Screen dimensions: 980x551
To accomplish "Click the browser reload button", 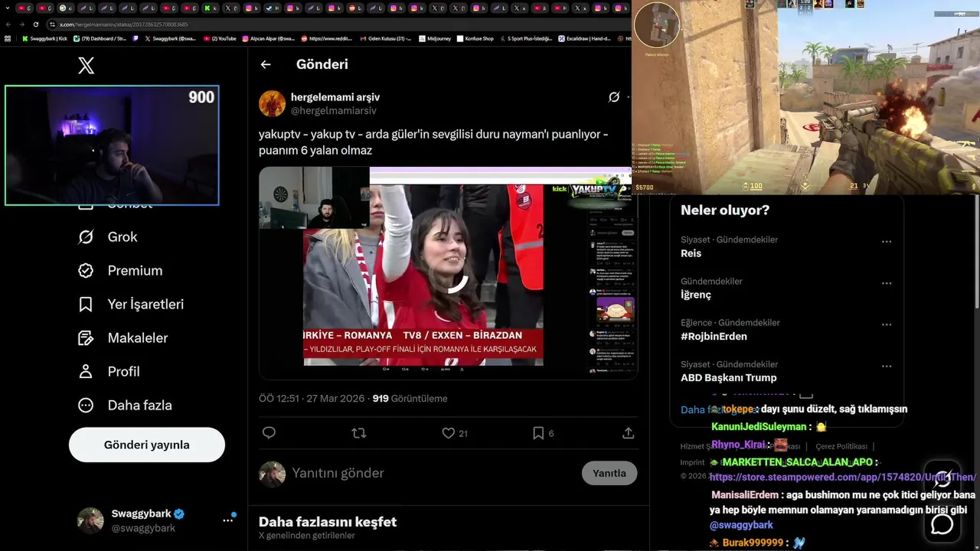I will click(36, 24).
